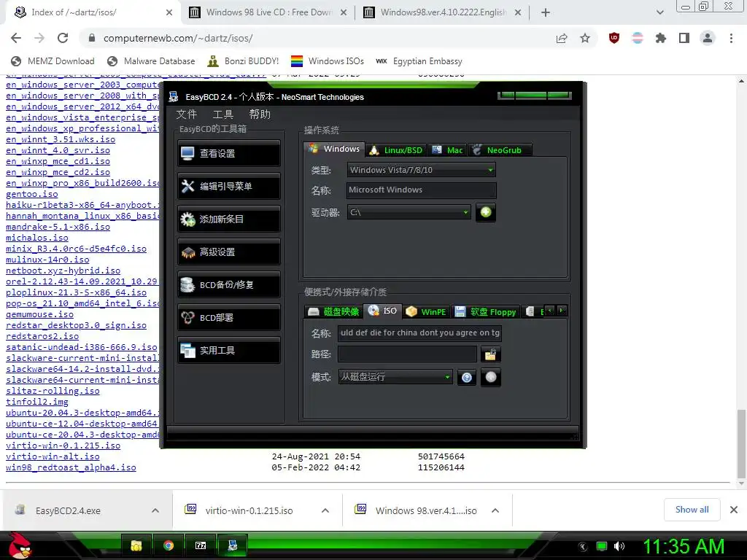This screenshot has height=560, width=747.
Task: Switch to the NeoGrub tab
Action: click(x=500, y=150)
